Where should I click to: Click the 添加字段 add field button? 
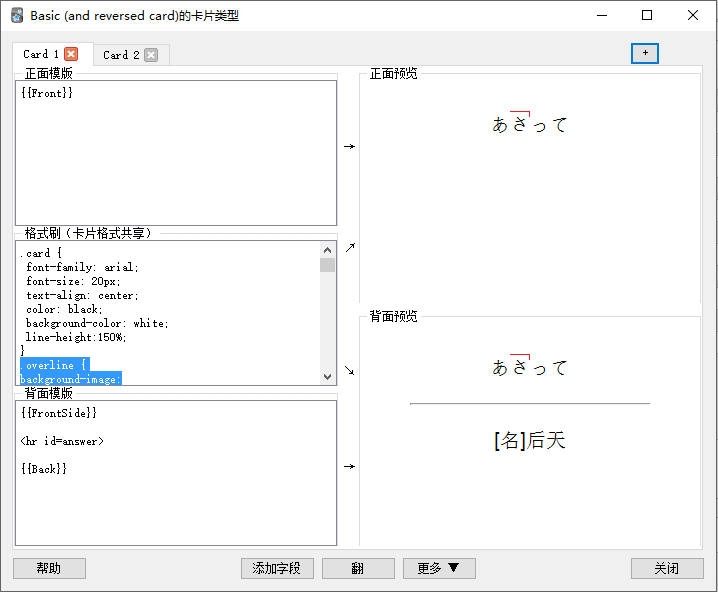coord(277,568)
